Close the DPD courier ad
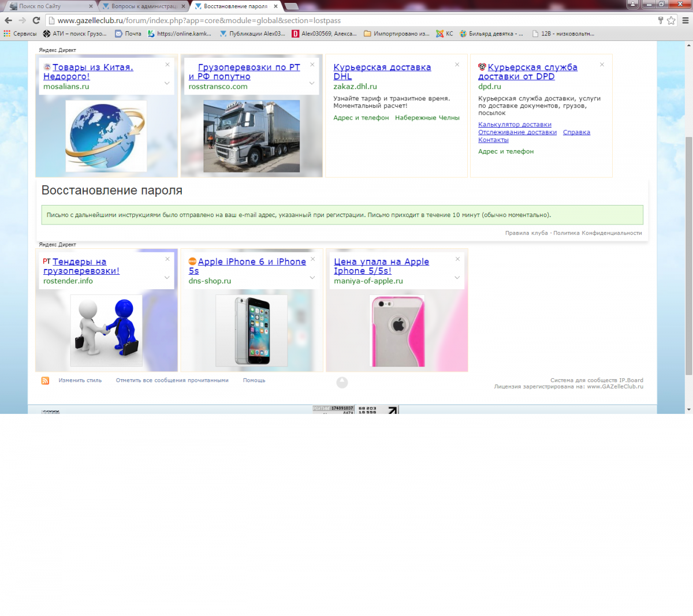Viewport: 693px width, 616px height. coord(602,65)
